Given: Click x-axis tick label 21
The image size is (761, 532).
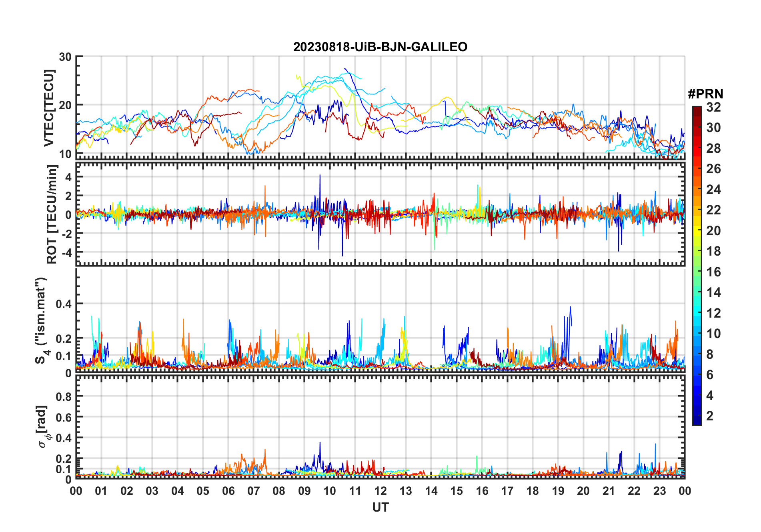Looking at the screenshot, I should tap(609, 491).
